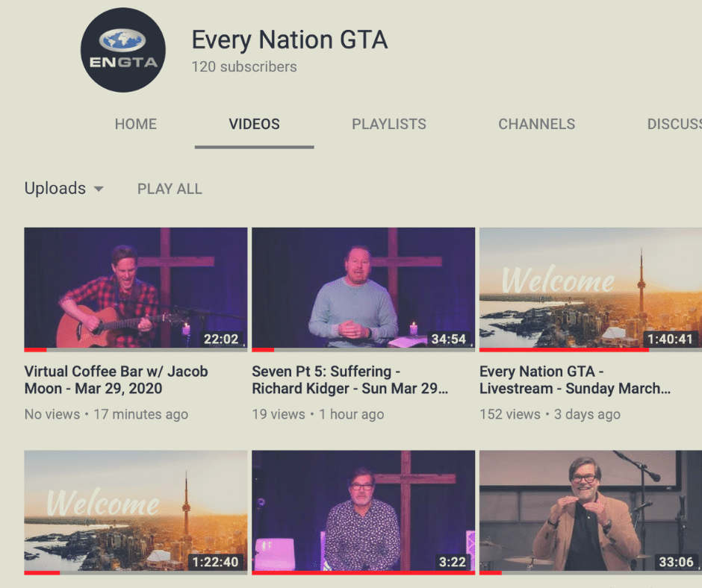This screenshot has height=588, width=702.
Task: Click title 'Seven Pt 5: Suffering'
Action: [350, 380]
